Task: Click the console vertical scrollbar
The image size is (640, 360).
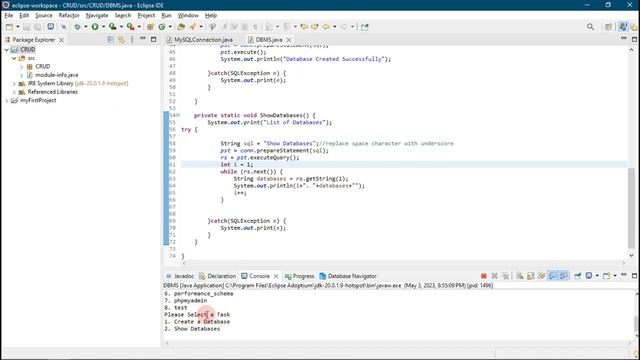Action: pos(636,324)
